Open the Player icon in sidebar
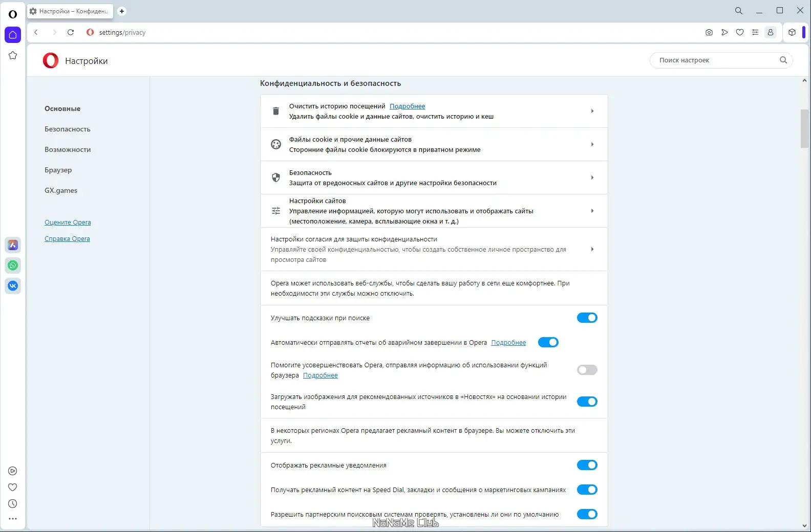 [13, 471]
